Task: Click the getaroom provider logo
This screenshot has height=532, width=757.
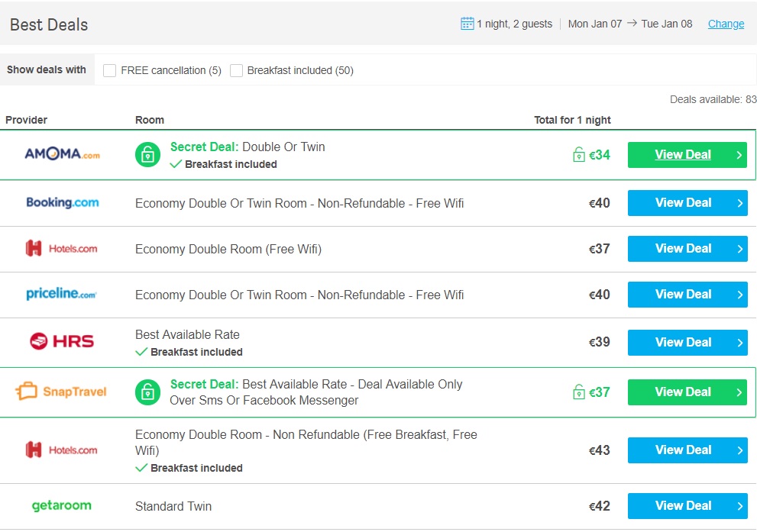Action: 61,505
